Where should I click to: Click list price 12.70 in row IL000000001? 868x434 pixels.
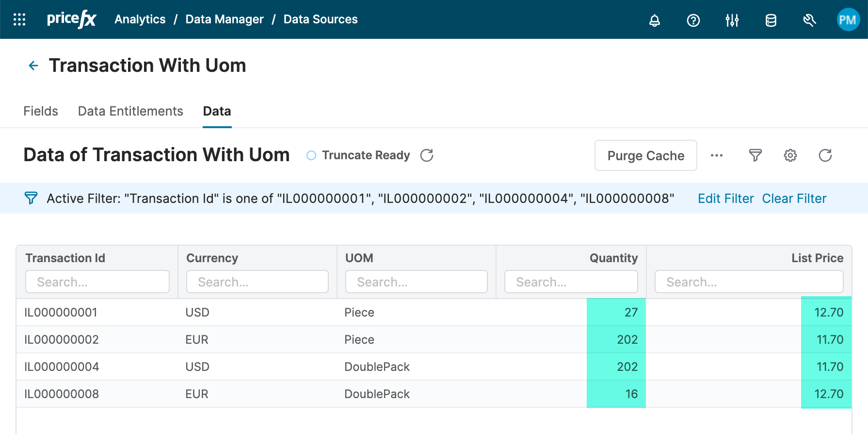click(829, 312)
